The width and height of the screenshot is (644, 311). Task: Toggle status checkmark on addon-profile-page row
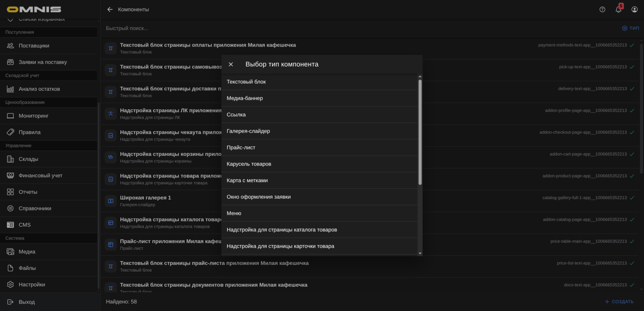coord(631,110)
